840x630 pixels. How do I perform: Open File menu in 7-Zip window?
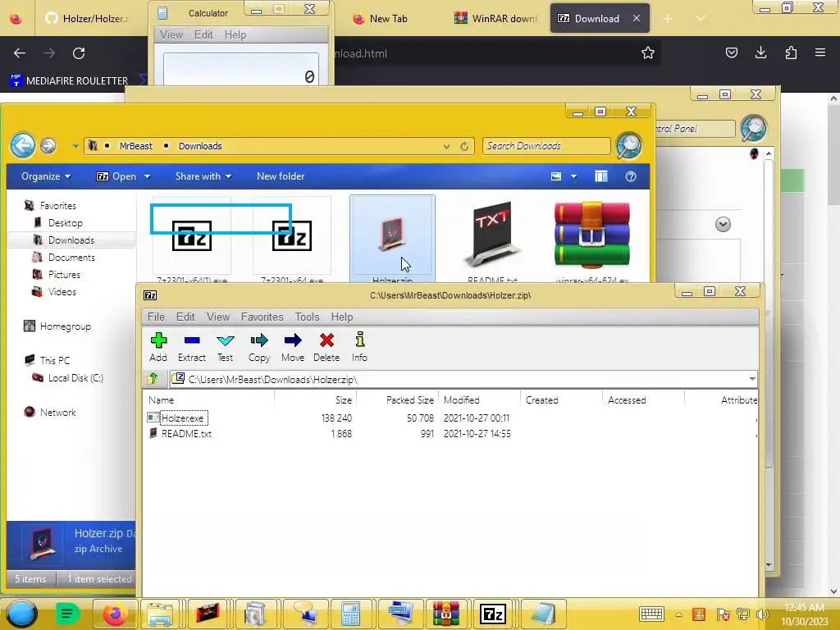pos(156,317)
